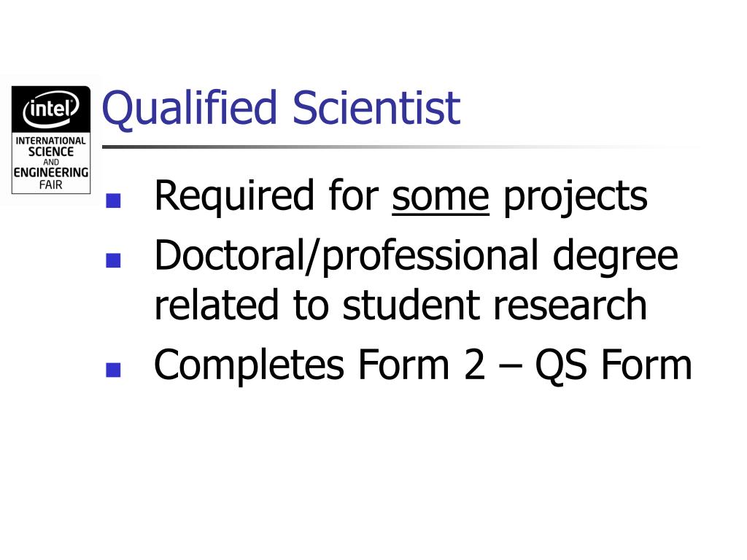Select the blue bullet beside "Completes Form 2"
This screenshot has height=560, width=747.
pos(113,370)
